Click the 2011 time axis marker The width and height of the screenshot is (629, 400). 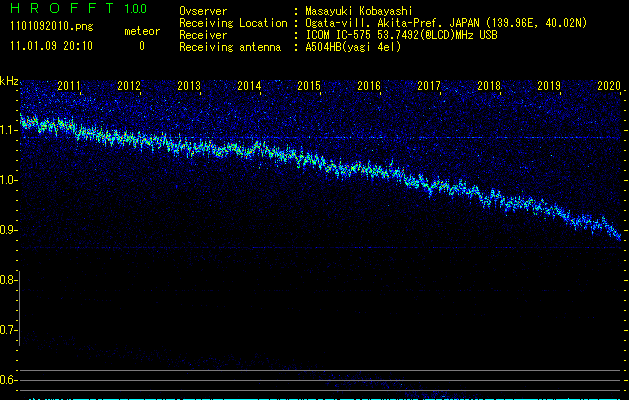pos(69,86)
